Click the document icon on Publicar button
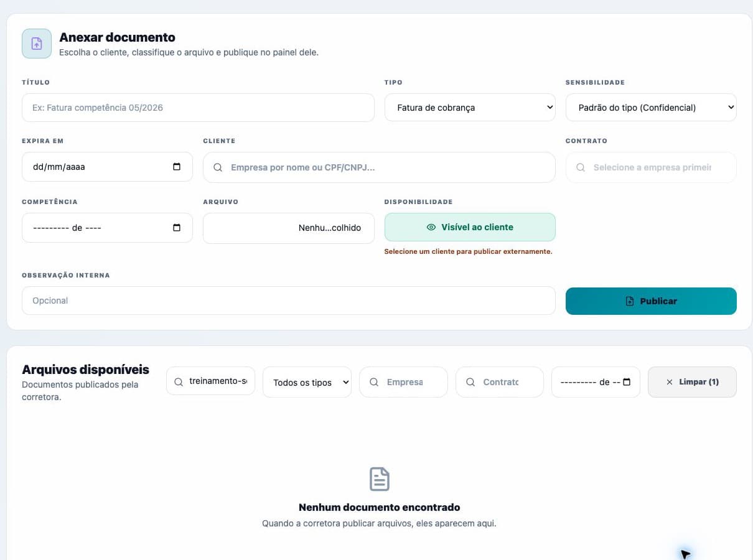Viewport: 753px width, 560px height. coord(630,301)
